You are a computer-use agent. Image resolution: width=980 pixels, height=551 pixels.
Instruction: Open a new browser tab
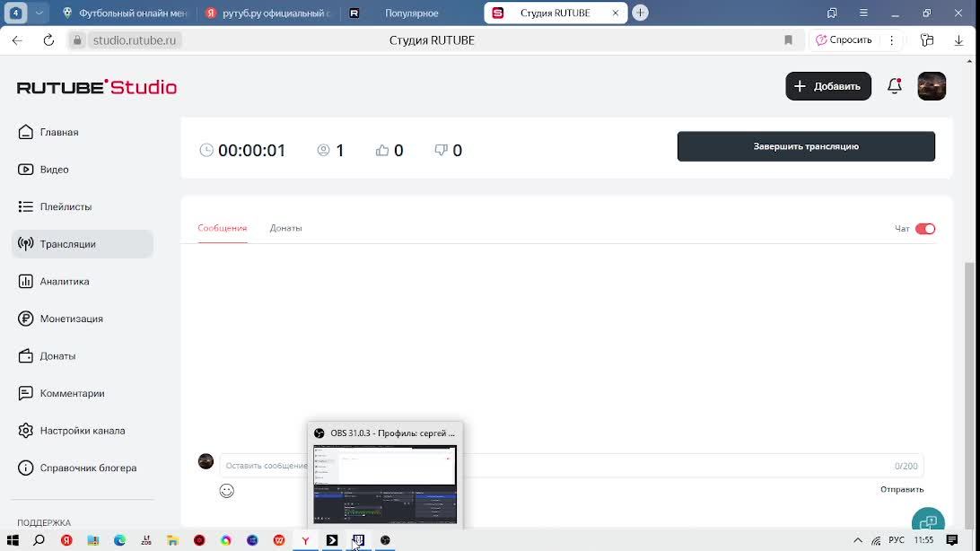640,13
